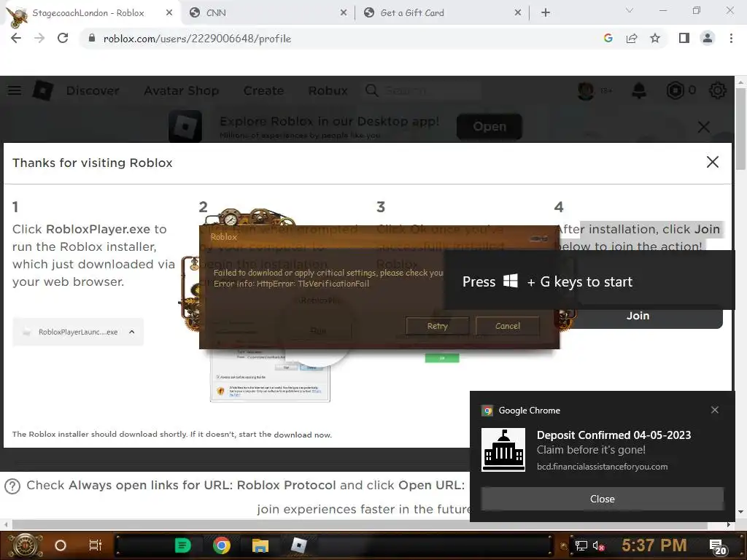Open Chrome profile avatar menu
This screenshot has height=560, width=747.
pyautogui.click(x=708, y=39)
